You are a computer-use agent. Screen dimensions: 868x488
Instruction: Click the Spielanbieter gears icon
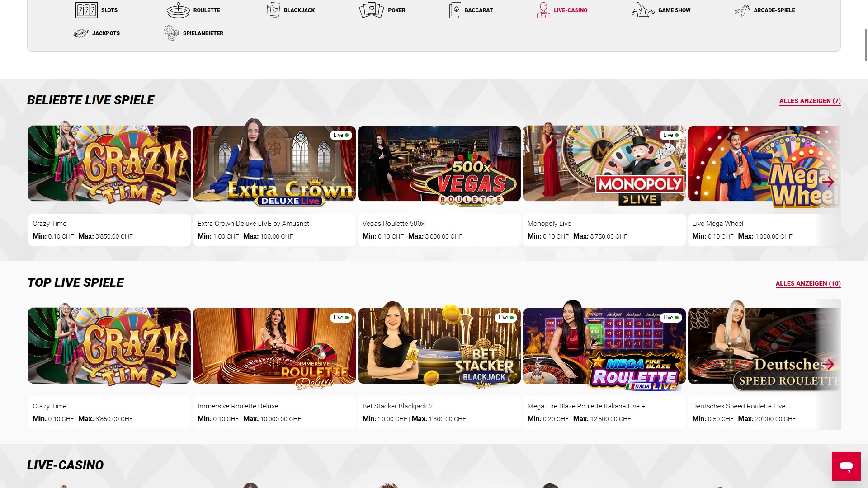[x=171, y=33]
